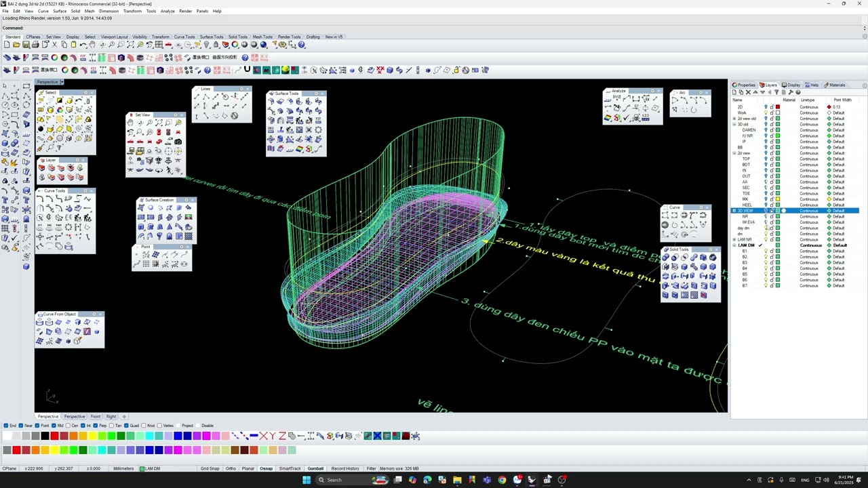The image size is (868, 488).
Task: Click the light bulb Hide objects icon
Action: (207, 45)
